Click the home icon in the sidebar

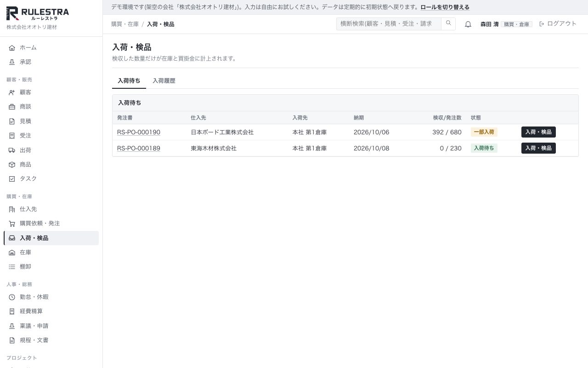click(x=12, y=48)
